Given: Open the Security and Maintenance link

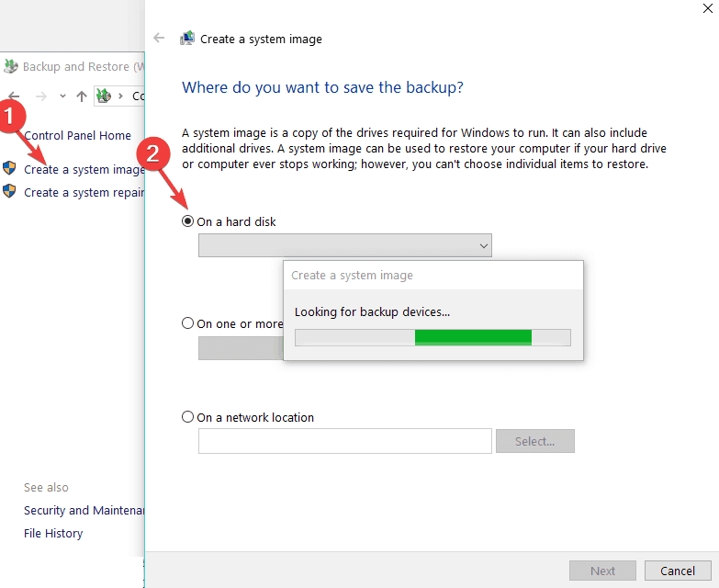Looking at the screenshot, I should (x=84, y=511).
